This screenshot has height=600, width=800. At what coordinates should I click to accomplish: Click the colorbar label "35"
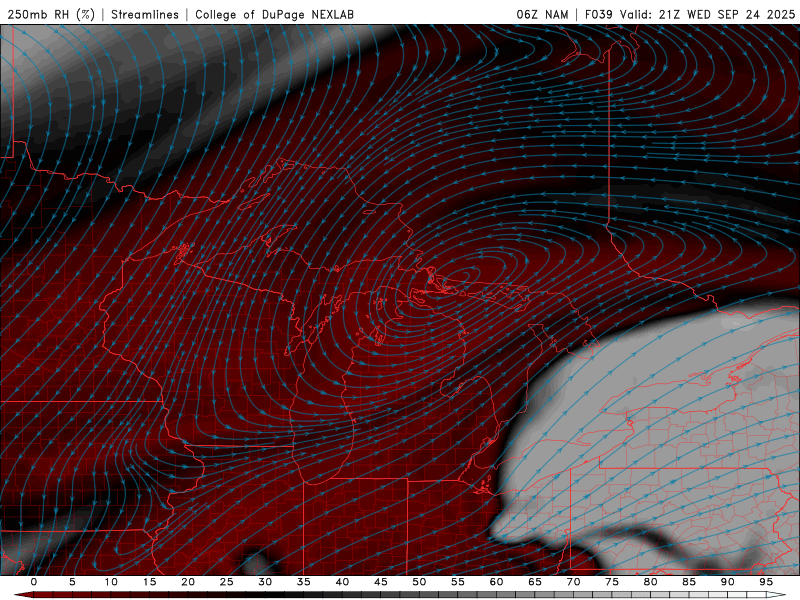304,582
